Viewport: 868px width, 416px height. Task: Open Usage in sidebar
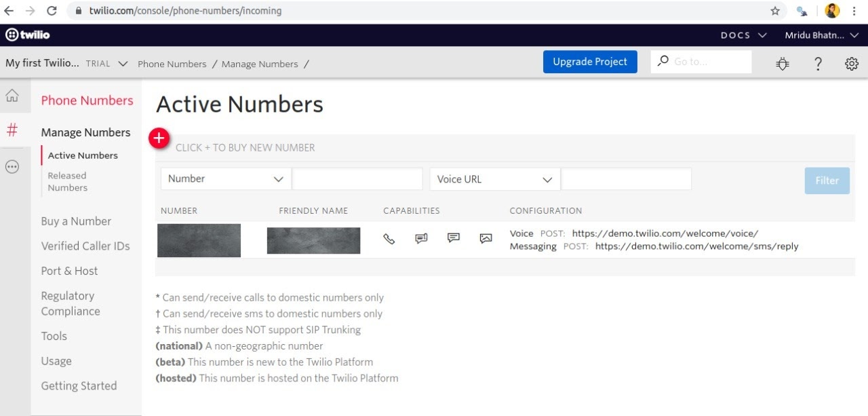[x=56, y=361]
